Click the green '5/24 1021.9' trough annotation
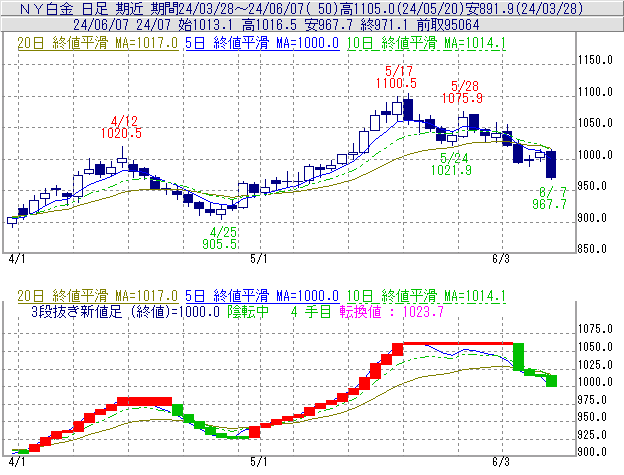 point(451,164)
